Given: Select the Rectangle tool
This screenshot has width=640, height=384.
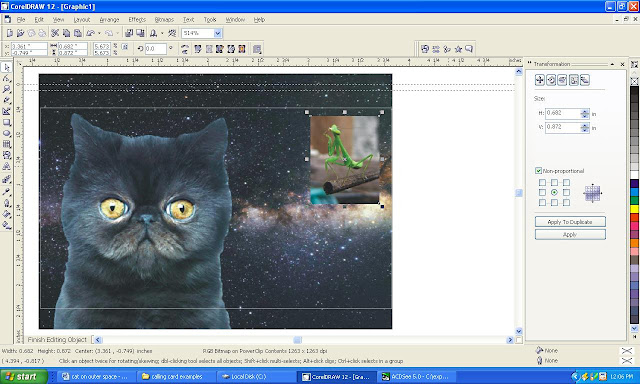Looking at the screenshot, I should click(7, 122).
